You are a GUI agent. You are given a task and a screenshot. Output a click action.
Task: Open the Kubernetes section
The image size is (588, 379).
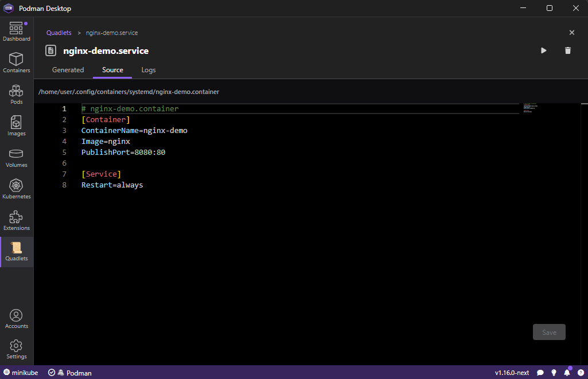coord(16,189)
